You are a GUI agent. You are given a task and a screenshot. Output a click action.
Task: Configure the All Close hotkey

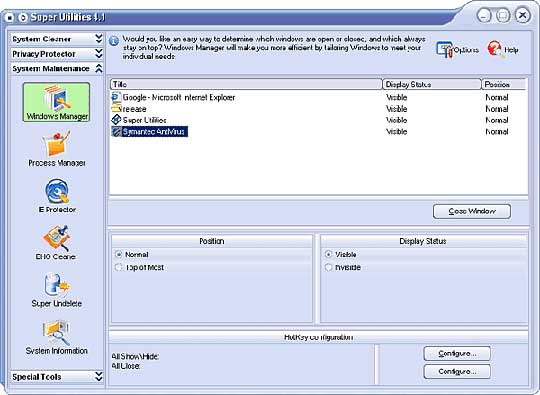457,372
